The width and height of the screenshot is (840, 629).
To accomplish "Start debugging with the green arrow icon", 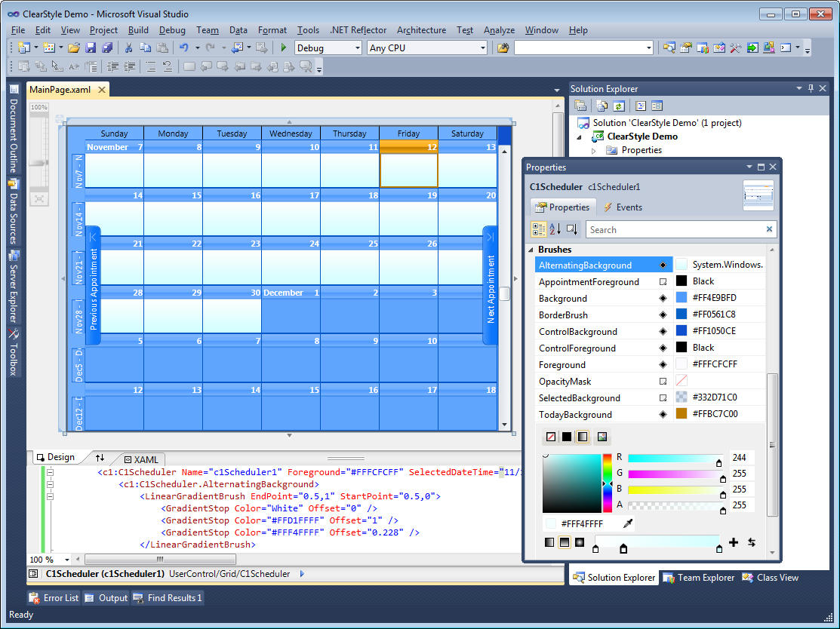I will (x=282, y=47).
